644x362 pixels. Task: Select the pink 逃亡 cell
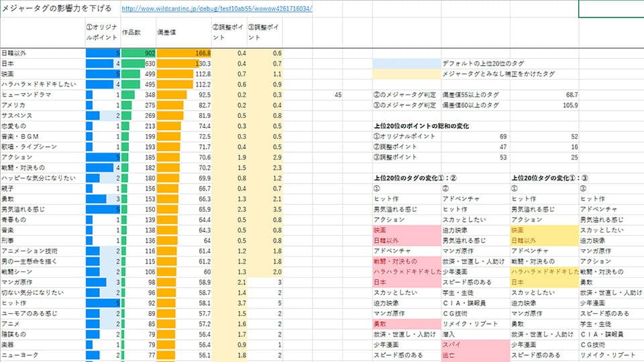pyautogui.click(x=475, y=355)
